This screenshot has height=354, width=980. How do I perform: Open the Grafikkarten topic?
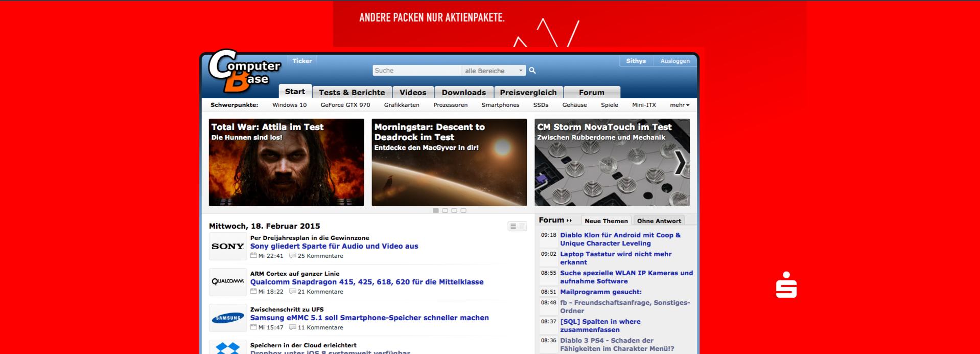[402, 105]
